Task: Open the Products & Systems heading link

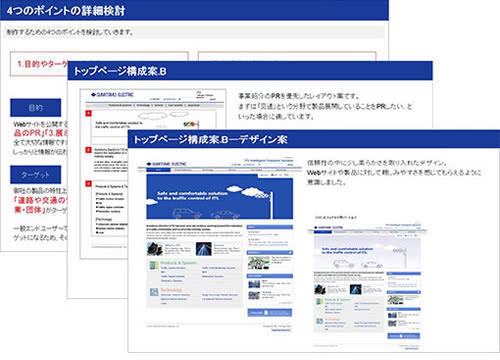Action: coord(178,263)
